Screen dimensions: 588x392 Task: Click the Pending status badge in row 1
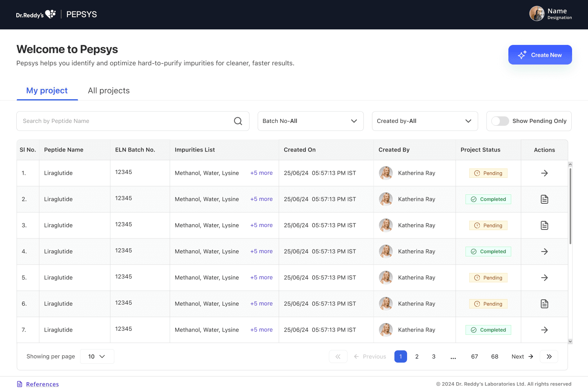[x=488, y=173]
